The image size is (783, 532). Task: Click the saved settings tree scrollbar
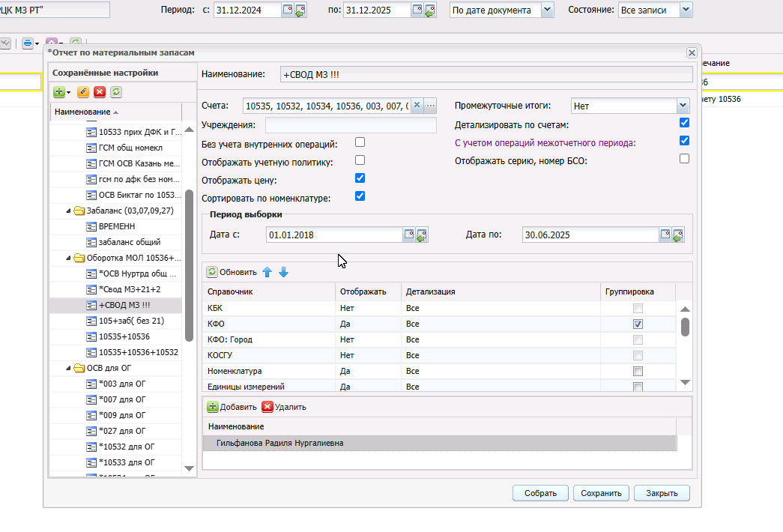(189, 265)
